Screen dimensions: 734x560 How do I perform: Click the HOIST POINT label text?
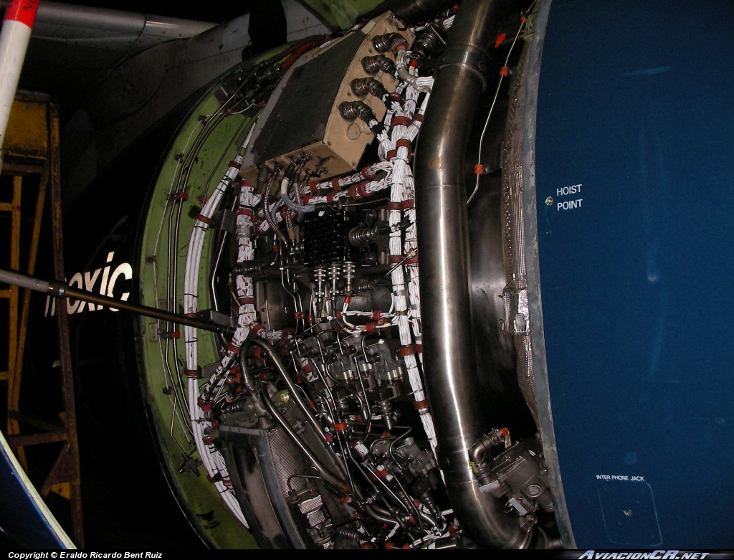coord(569,197)
